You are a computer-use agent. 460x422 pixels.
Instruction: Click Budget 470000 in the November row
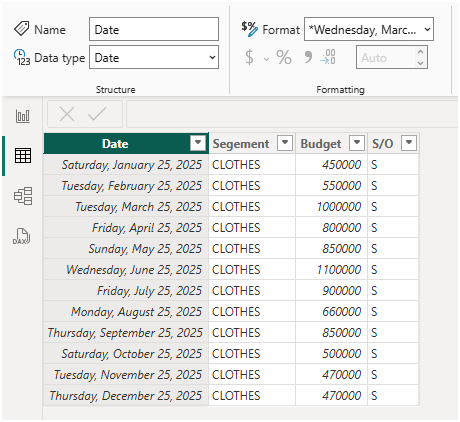point(331,375)
